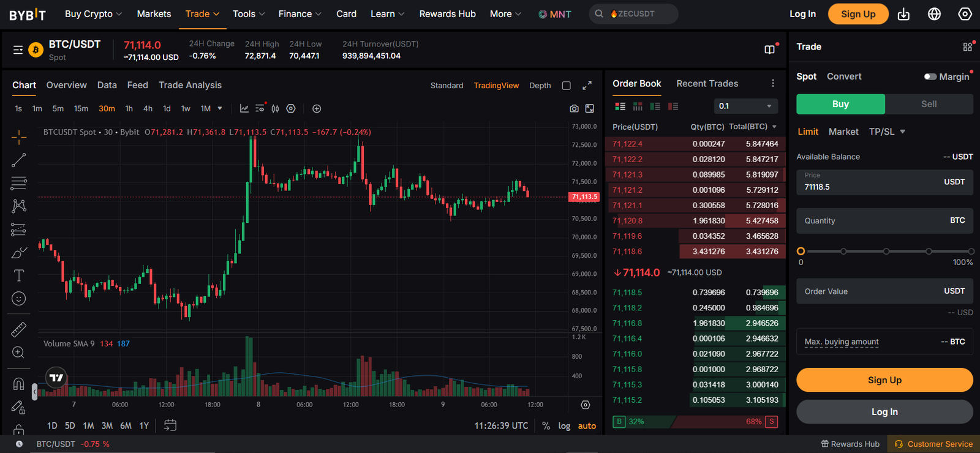Toggle auto scale on chart

tap(587, 426)
